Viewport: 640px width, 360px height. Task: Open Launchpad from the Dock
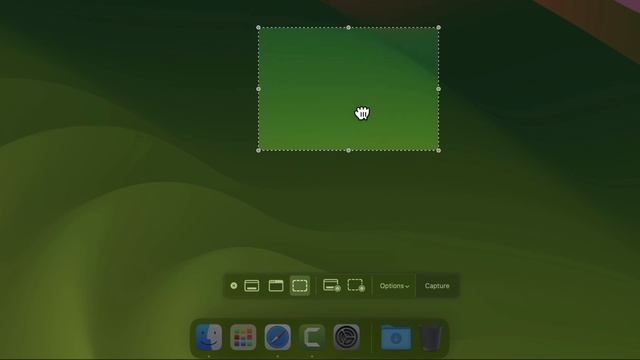click(243, 337)
